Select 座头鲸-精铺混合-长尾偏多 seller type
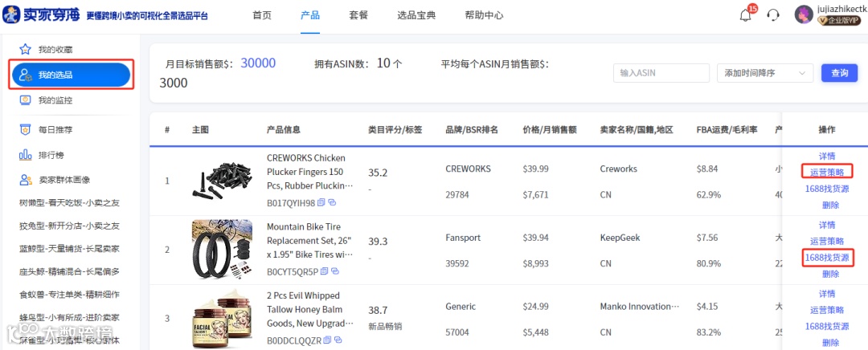 (x=69, y=271)
